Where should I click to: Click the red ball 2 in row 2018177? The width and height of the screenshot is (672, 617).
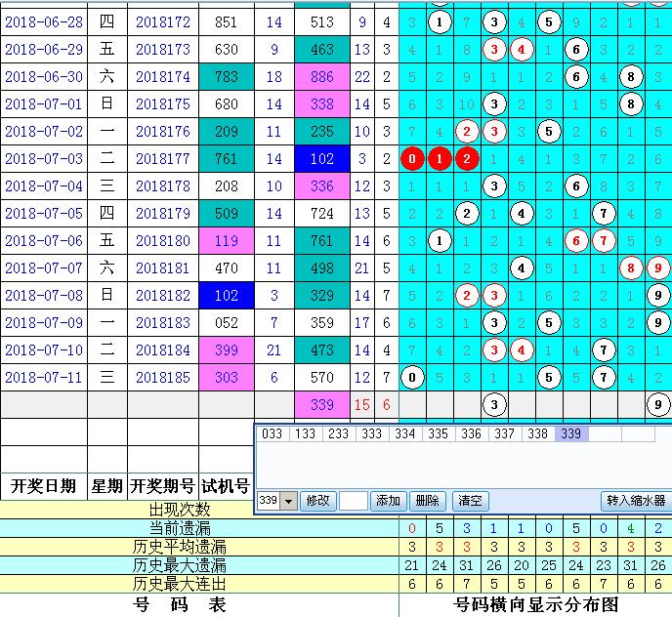pyautogui.click(x=467, y=159)
